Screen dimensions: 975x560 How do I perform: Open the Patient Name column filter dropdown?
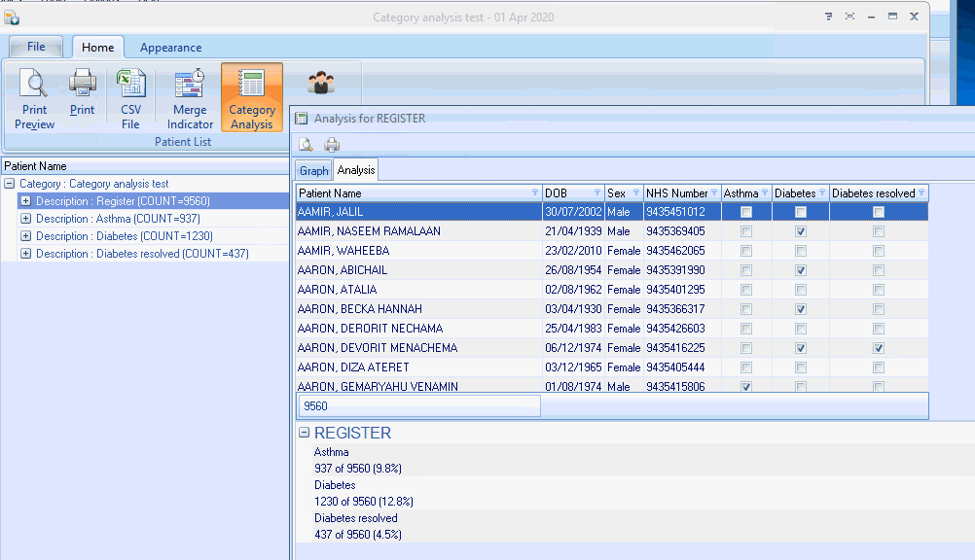[x=534, y=193]
